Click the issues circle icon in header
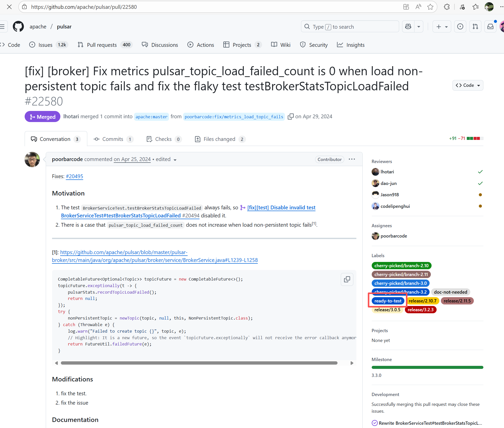 (x=460, y=26)
